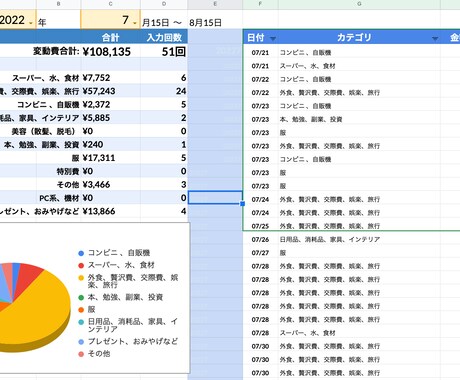Click 本、勉強、副業、投資 in the 07/23 row
Image resolution: width=460 pixels, height=380 pixels.
click(311, 119)
